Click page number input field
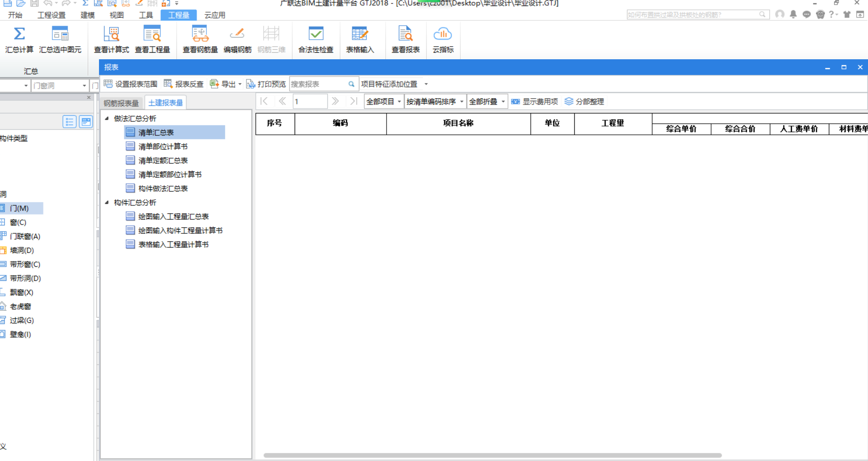This screenshot has height=461, width=868. (310, 101)
